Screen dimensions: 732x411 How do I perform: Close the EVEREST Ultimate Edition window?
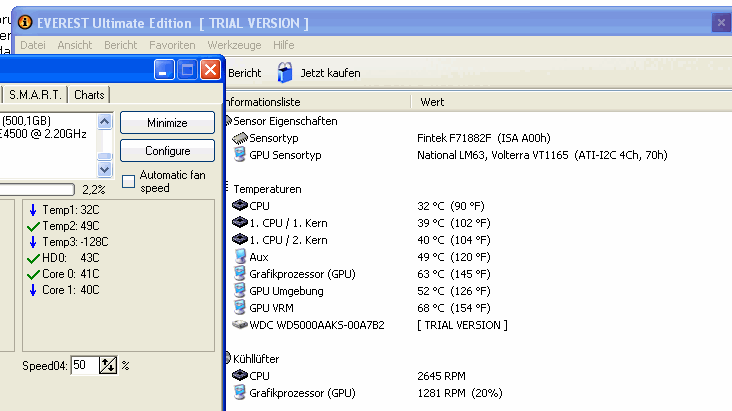pyautogui.click(x=721, y=22)
